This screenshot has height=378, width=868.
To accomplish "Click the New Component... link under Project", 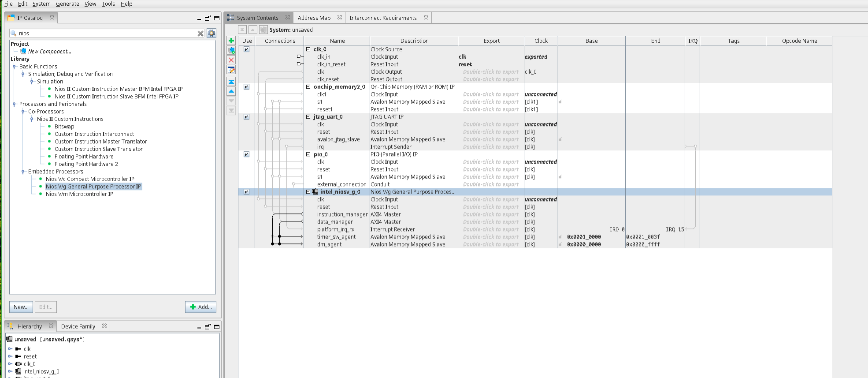I will click(50, 52).
